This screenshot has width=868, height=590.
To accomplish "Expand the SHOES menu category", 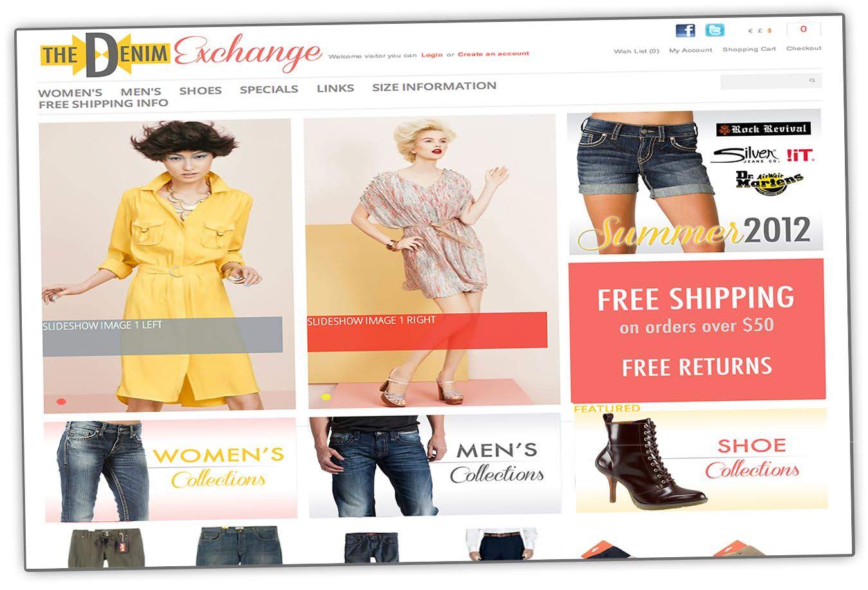I will pyautogui.click(x=201, y=91).
